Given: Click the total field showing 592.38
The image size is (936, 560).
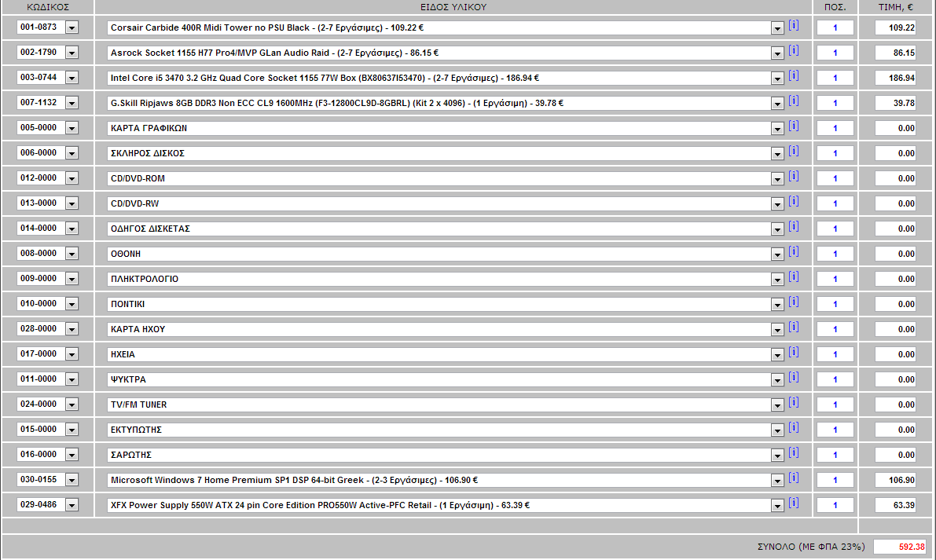Looking at the screenshot, I should [900, 547].
